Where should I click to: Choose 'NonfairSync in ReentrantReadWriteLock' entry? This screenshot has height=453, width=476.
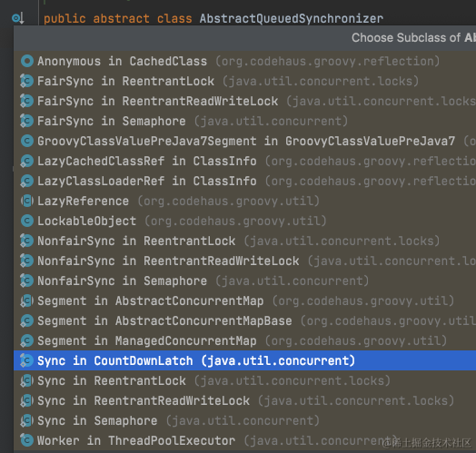click(244, 261)
